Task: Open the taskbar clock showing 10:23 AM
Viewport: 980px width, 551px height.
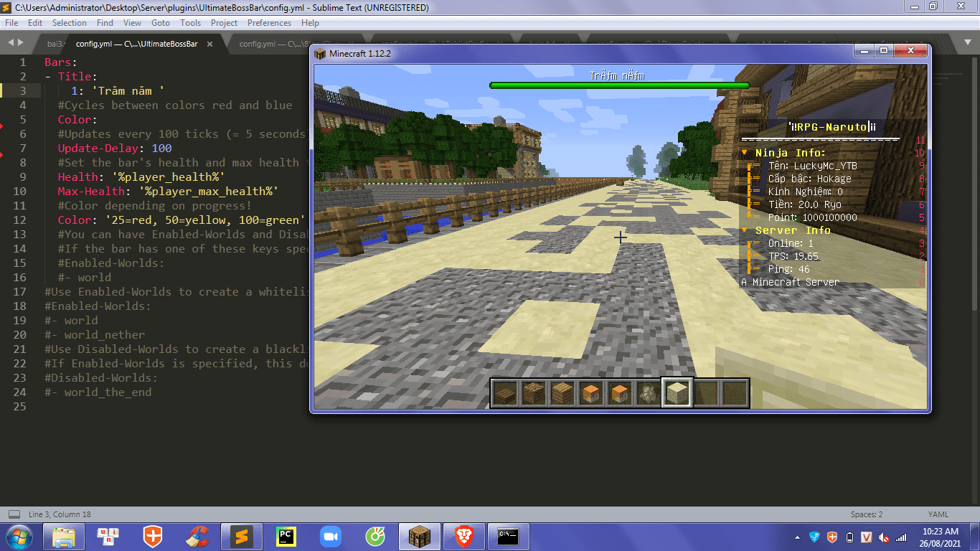Action: click(x=941, y=537)
